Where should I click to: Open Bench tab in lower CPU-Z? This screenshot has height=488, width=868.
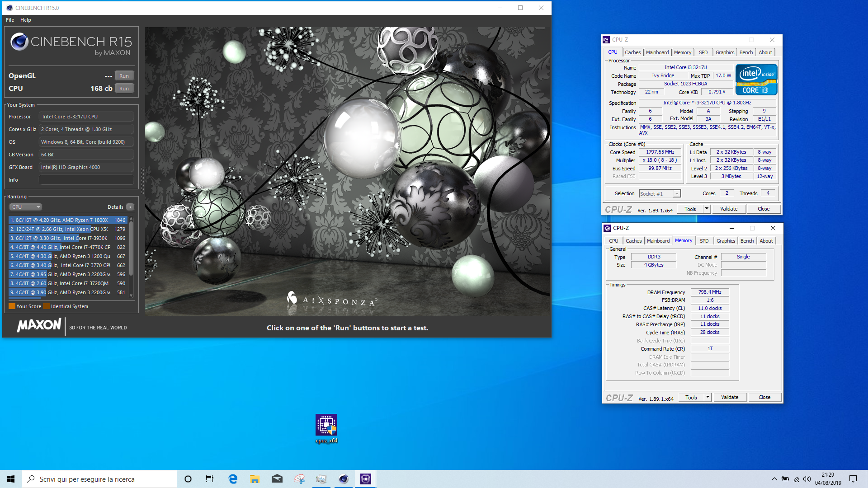click(747, 241)
